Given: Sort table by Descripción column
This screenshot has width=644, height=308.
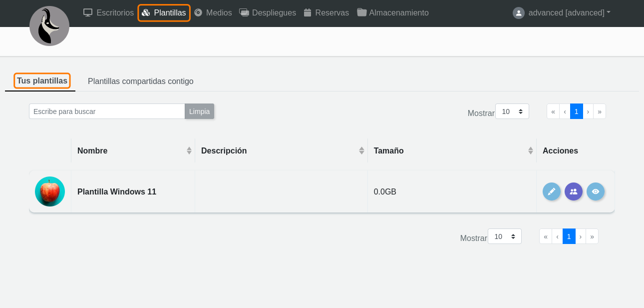Looking at the screenshot, I should (x=281, y=150).
